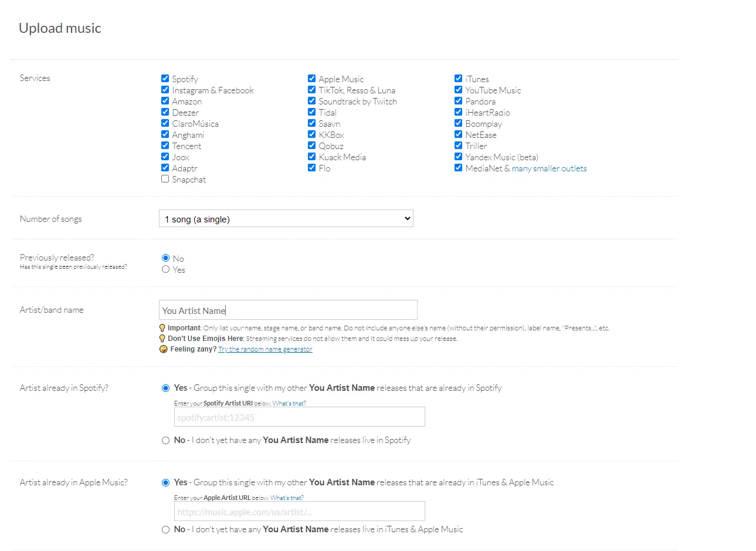756x551 pixels.
Task: Open Apple Artist URL 'What's that?' link
Action: [x=287, y=498]
